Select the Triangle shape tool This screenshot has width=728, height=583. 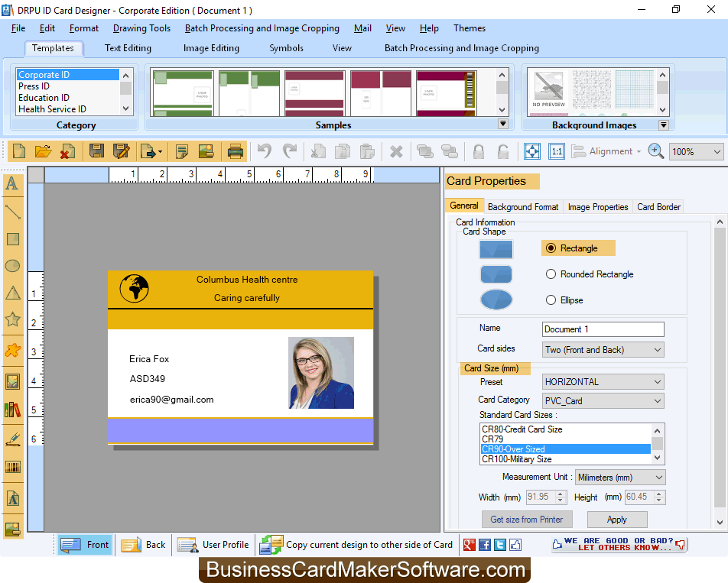[x=12, y=293]
